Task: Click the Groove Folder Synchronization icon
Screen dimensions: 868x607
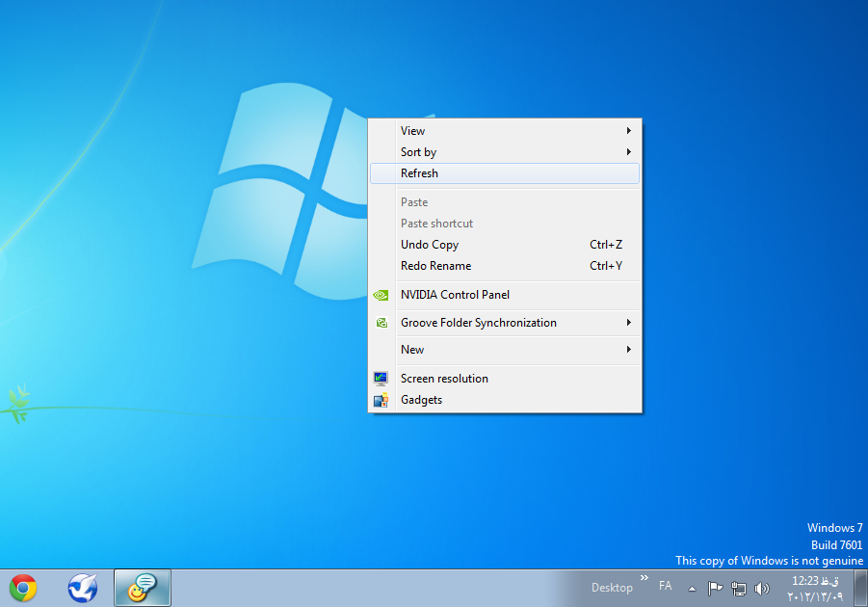Action: click(x=381, y=323)
